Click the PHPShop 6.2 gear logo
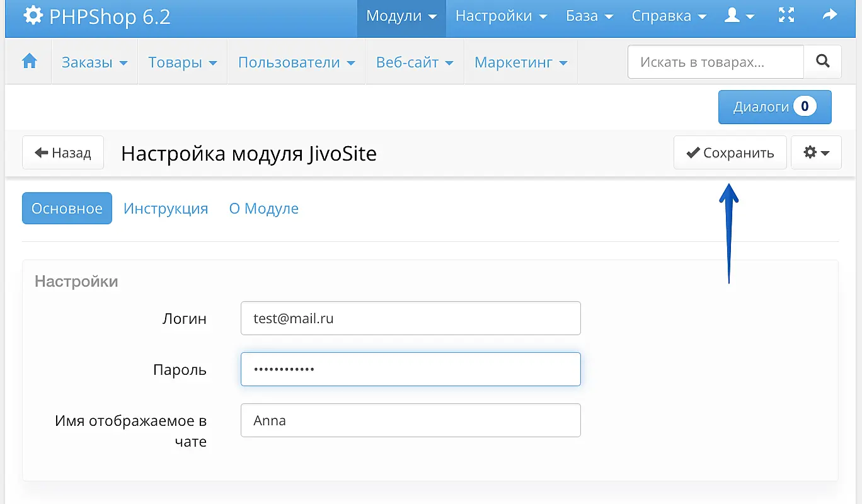Viewport: 862px width, 504px height. (x=33, y=16)
